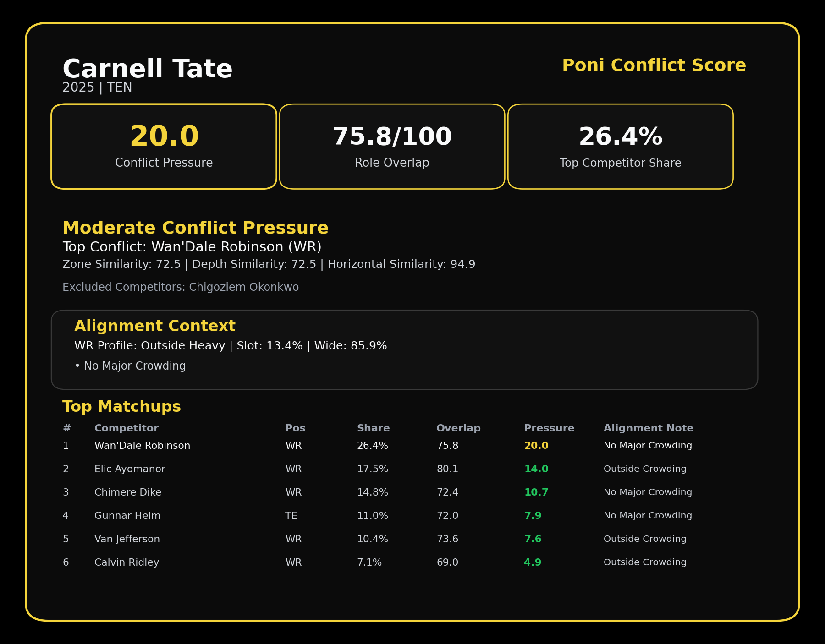Click the "WR" position in Wan'Dale Robinson's table row
The image size is (825, 644).
coord(294,446)
